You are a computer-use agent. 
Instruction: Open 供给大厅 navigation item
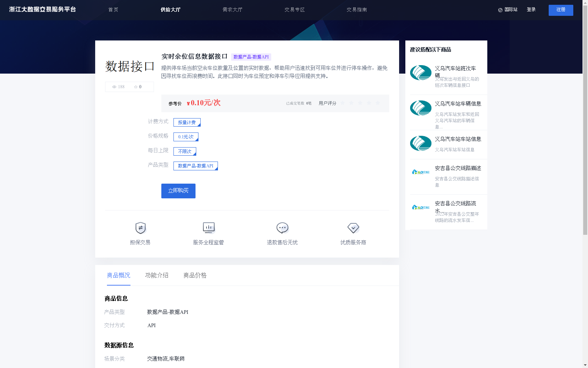point(171,10)
